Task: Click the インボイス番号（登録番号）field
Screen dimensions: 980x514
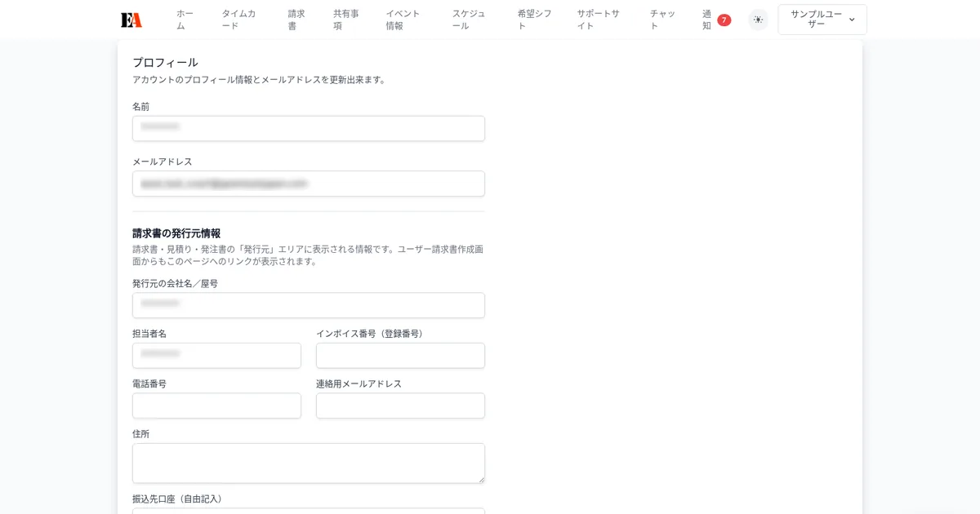Action: (400, 355)
